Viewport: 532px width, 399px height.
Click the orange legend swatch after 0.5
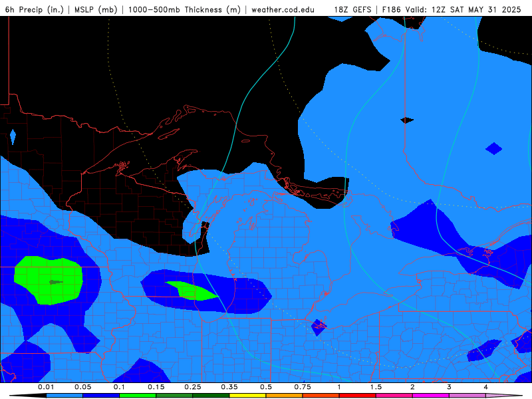point(285,396)
